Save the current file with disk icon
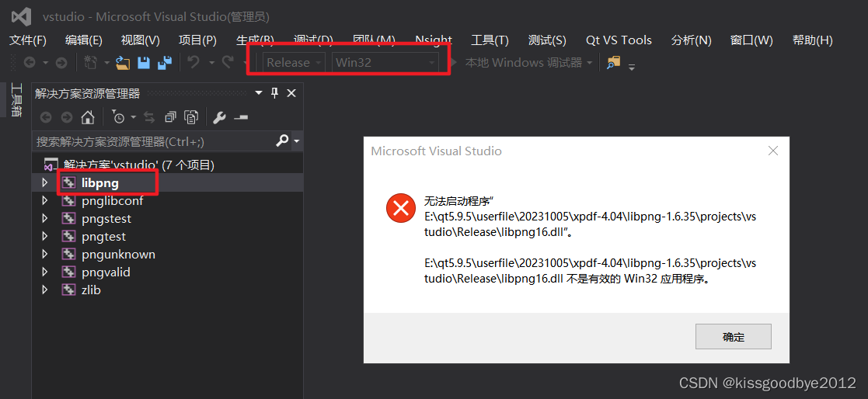This screenshot has width=868, height=399. tap(144, 63)
